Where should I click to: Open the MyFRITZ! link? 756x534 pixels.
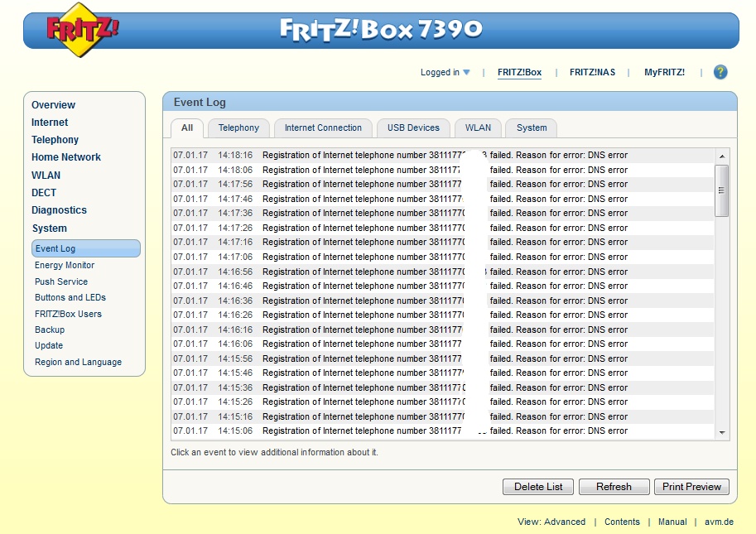pyautogui.click(x=664, y=72)
